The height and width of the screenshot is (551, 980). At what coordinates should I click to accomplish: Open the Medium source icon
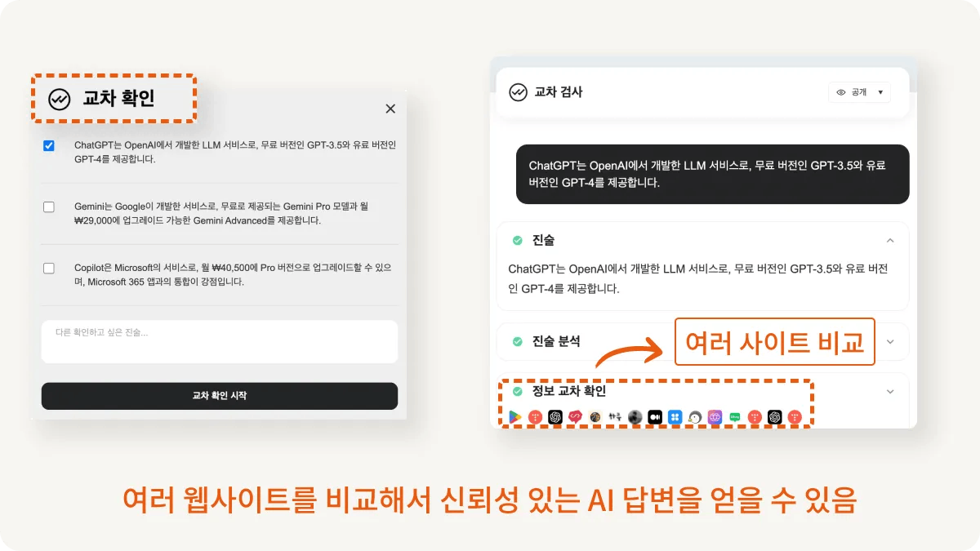click(x=655, y=417)
